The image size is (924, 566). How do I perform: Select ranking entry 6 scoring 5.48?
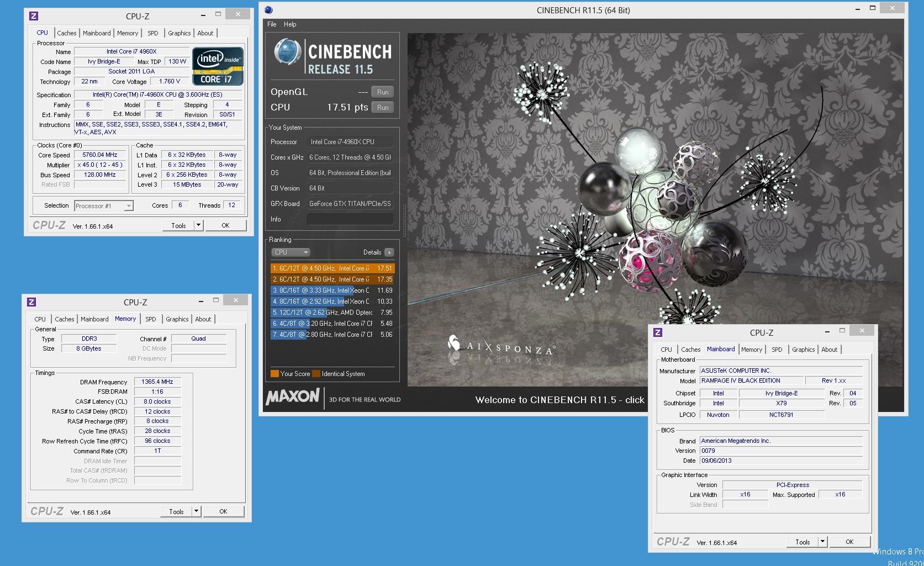click(332, 324)
